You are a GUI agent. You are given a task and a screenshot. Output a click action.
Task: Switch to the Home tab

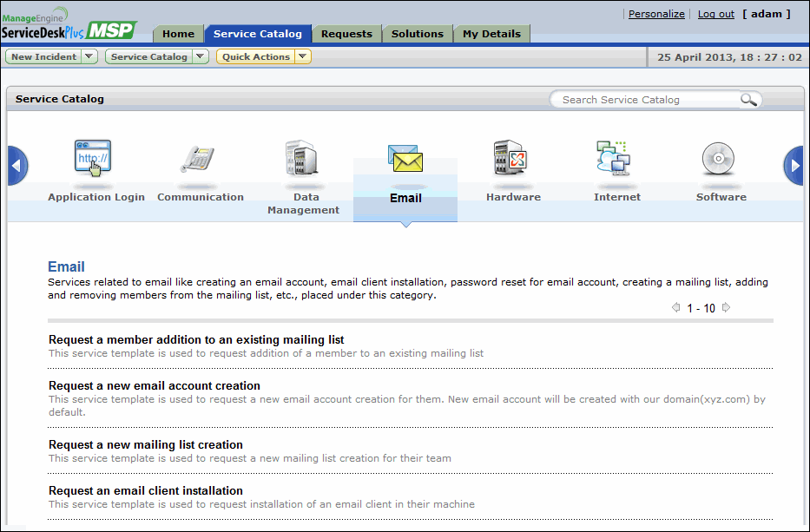point(178,34)
